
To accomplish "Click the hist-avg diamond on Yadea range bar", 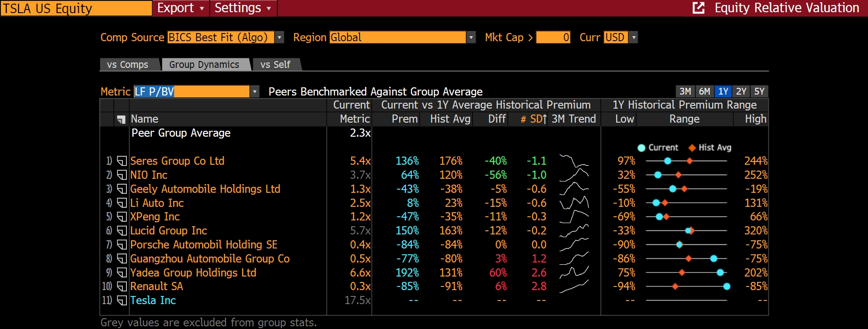I will [x=682, y=273].
